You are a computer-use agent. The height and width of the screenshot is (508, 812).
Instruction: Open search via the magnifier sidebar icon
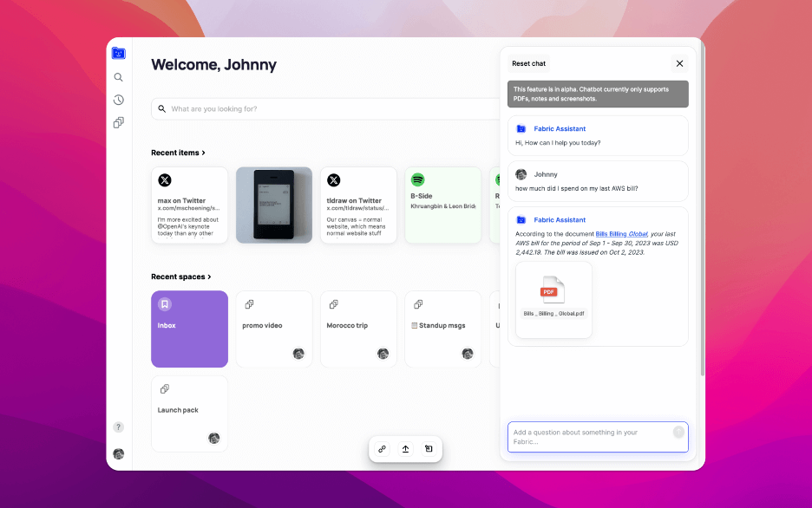[x=119, y=77]
